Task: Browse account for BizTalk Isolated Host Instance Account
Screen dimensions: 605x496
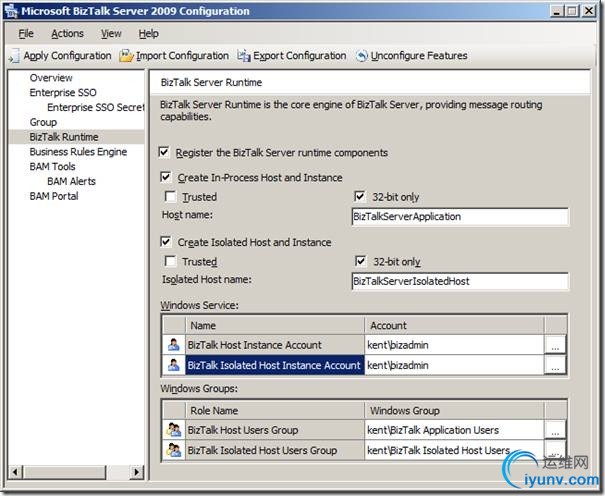Action: [x=555, y=365]
